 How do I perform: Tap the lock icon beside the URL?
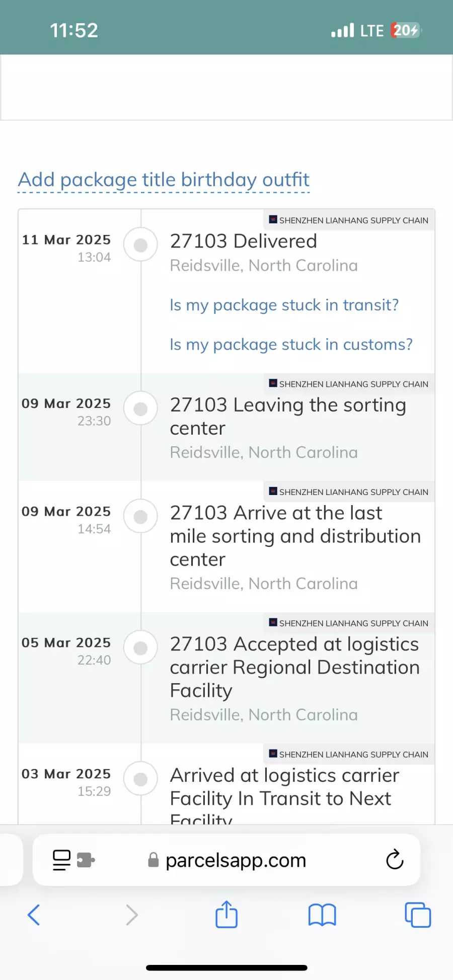click(154, 860)
